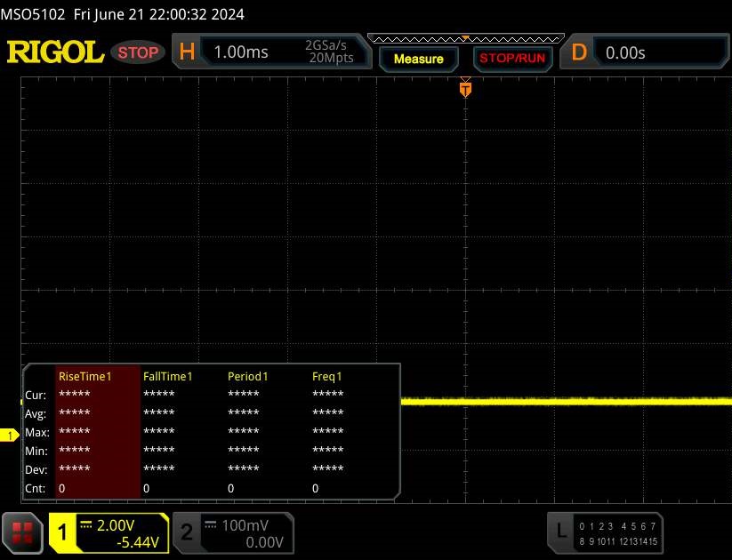Click the Cnt: row label
Viewport: 732px width, 560px height.
35,489
